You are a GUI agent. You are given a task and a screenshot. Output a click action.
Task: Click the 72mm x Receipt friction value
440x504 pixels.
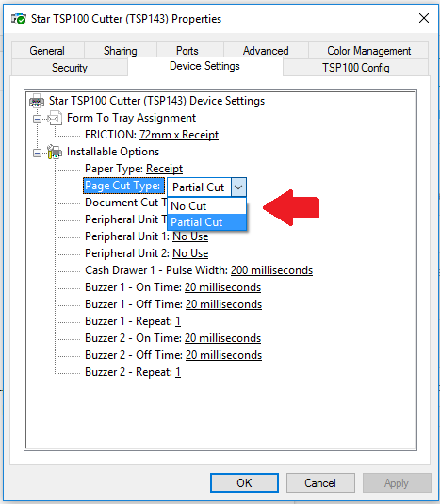179,135
